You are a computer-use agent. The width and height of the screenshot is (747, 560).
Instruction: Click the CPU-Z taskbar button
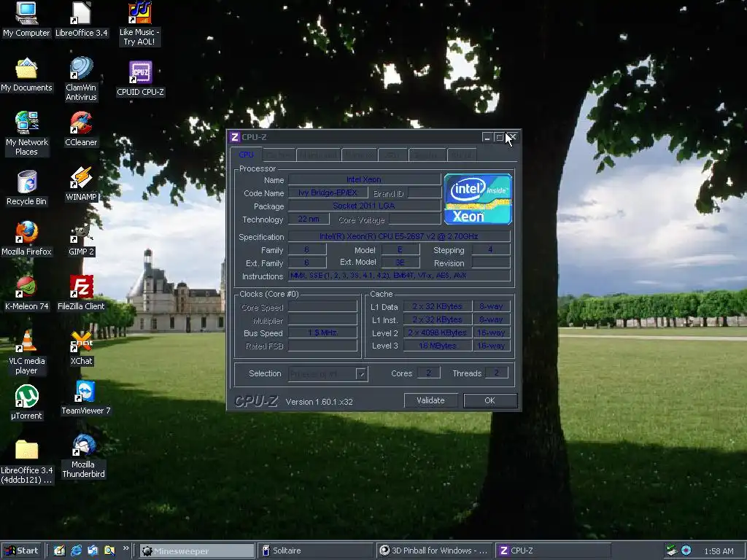point(553,551)
